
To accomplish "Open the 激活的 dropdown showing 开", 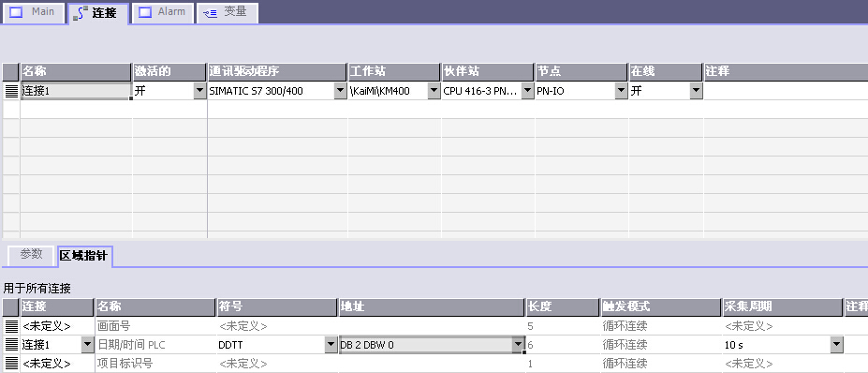I will click(x=199, y=91).
